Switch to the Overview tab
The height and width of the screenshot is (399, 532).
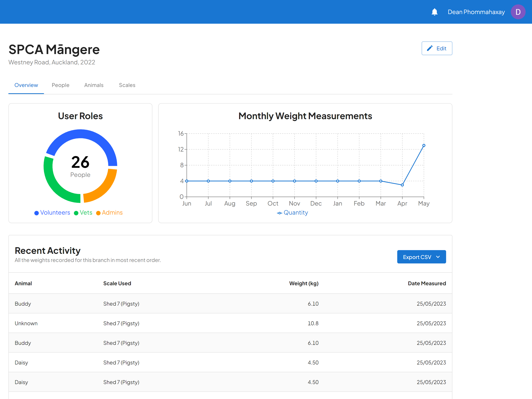coord(26,85)
